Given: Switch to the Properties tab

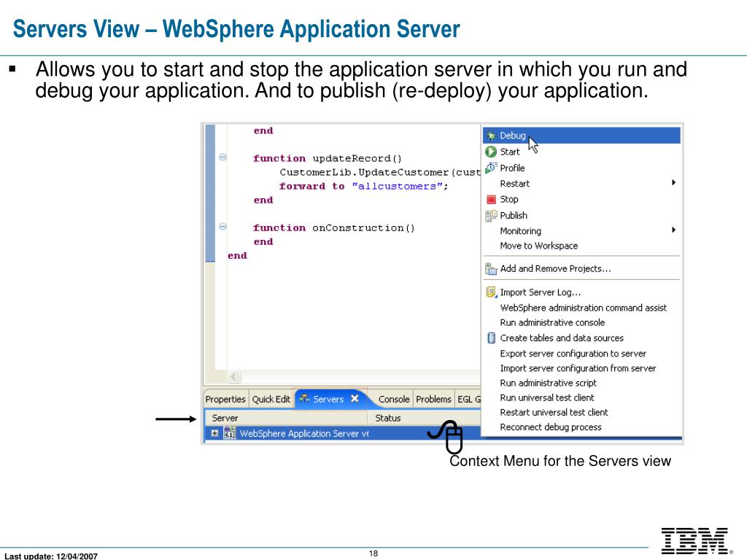Looking at the screenshot, I should 225,399.
